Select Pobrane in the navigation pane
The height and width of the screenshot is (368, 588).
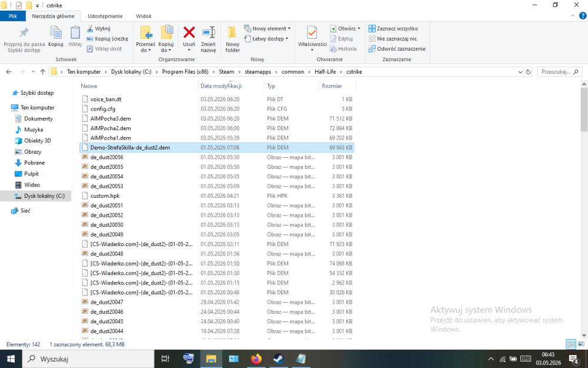coord(35,163)
